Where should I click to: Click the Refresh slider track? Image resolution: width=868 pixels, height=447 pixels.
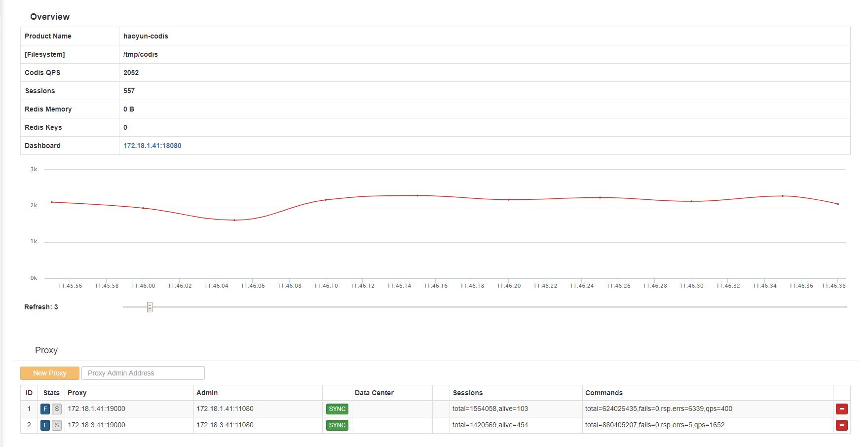click(x=485, y=307)
